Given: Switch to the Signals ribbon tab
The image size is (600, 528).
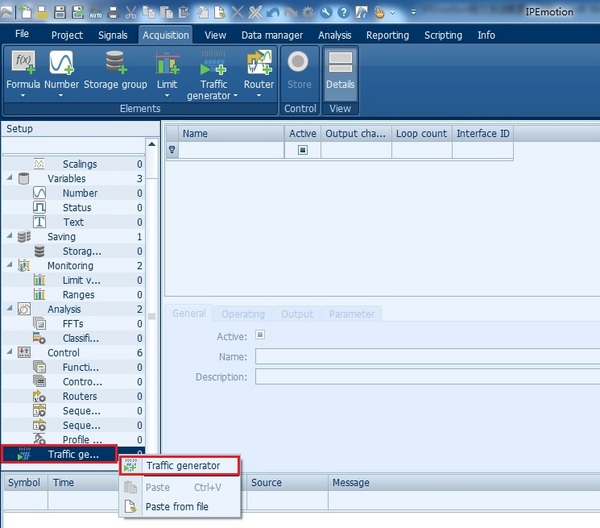Looking at the screenshot, I should [112, 35].
